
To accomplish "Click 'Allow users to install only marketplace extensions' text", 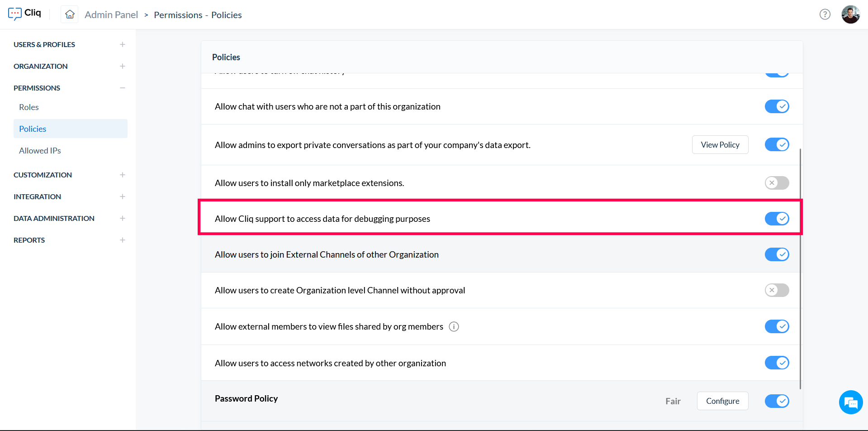I will pos(309,183).
